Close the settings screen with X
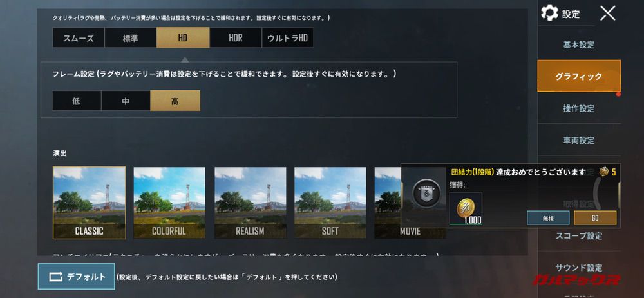The height and width of the screenshot is (298, 644). 607,13
